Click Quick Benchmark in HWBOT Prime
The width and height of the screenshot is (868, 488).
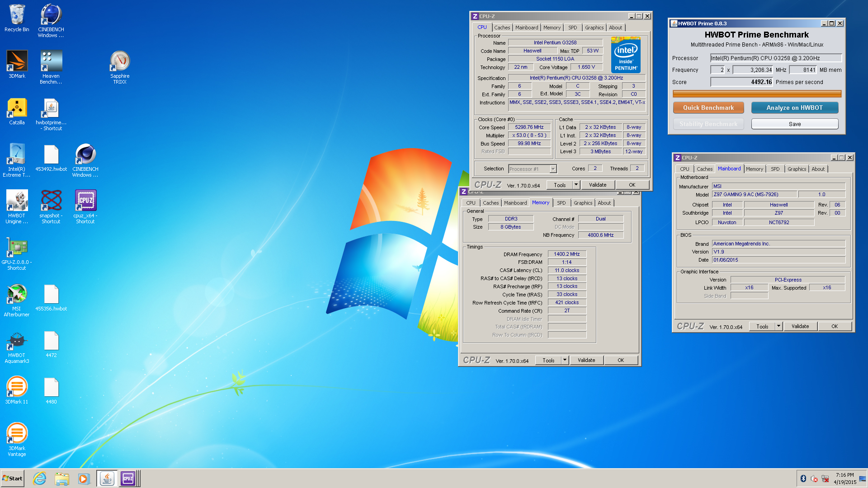pos(708,108)
